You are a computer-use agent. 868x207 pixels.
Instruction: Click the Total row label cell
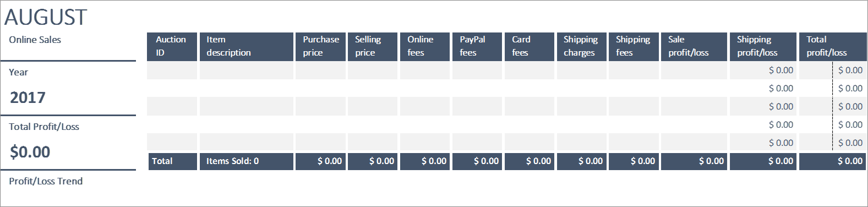(172, 161)
